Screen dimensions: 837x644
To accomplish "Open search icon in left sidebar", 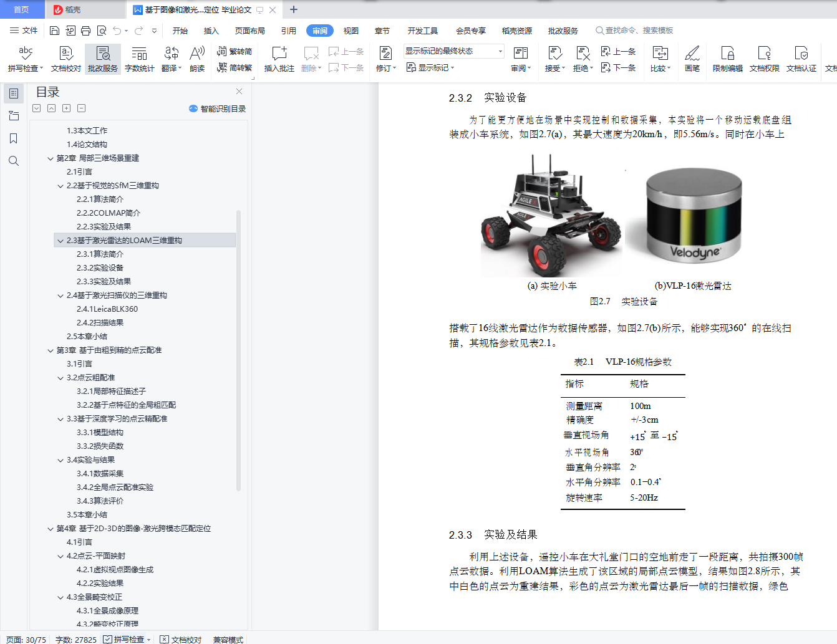I will (14, 161).
